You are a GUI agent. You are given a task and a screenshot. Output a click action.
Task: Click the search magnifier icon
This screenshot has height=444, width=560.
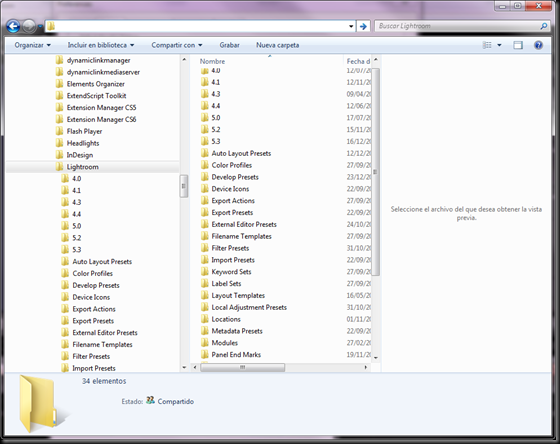544,26
